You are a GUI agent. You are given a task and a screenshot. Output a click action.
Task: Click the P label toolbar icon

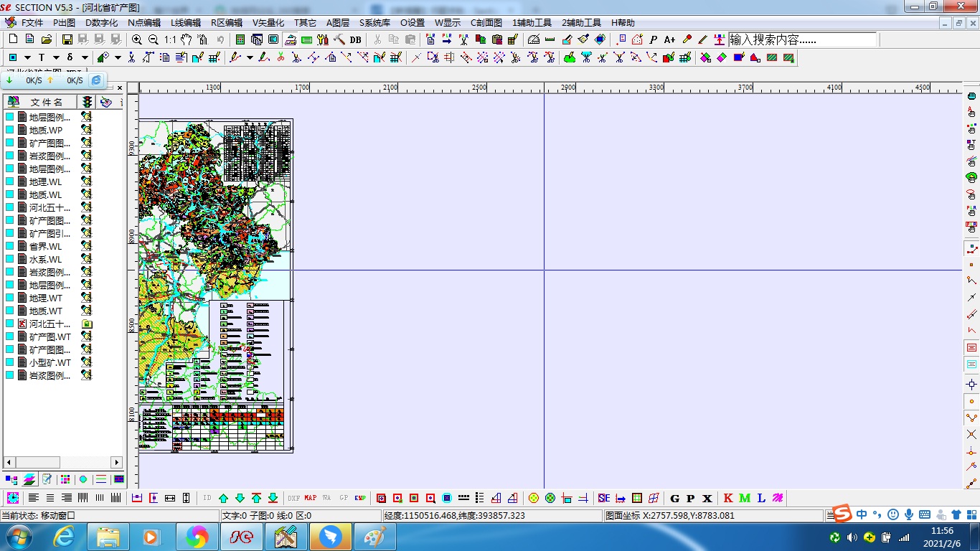[654, 39]
